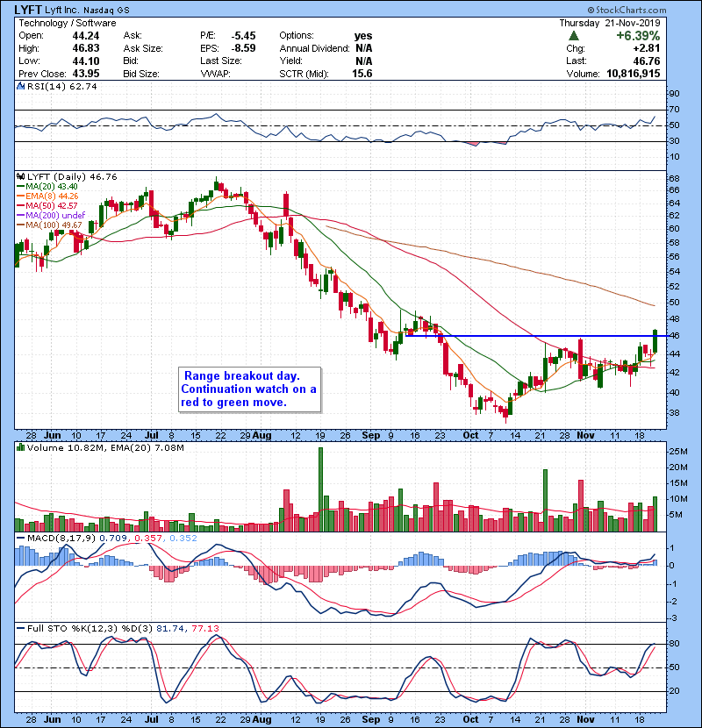Screen dimensions: 702x728
Task: Click the LYFT (Daily) candlestick legend icon
Action: [x=20, y=177]
